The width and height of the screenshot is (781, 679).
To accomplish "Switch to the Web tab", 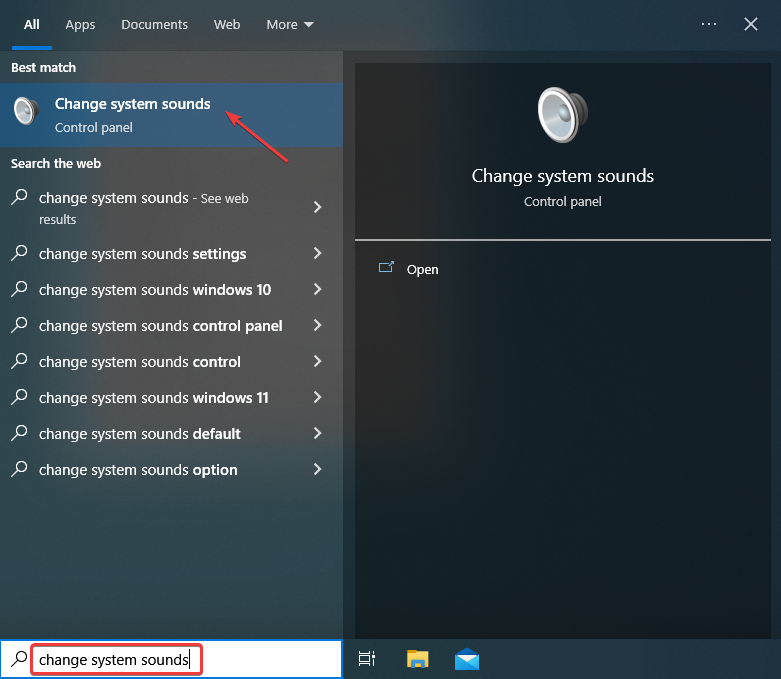I will (x=227, y=24).
